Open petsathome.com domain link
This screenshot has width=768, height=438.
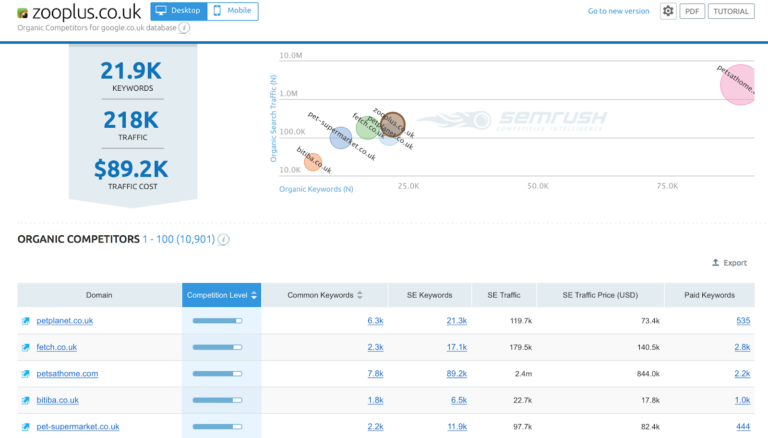tap(67, 374)
